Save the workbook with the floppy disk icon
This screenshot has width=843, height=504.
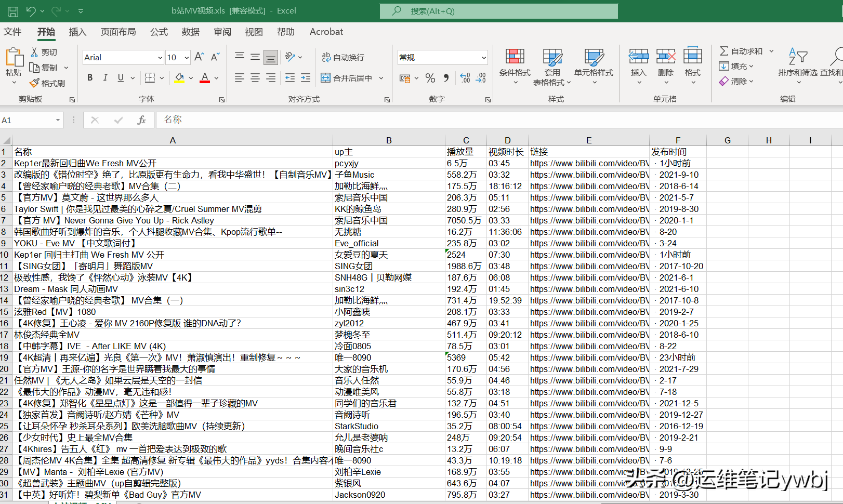[13, 11]
